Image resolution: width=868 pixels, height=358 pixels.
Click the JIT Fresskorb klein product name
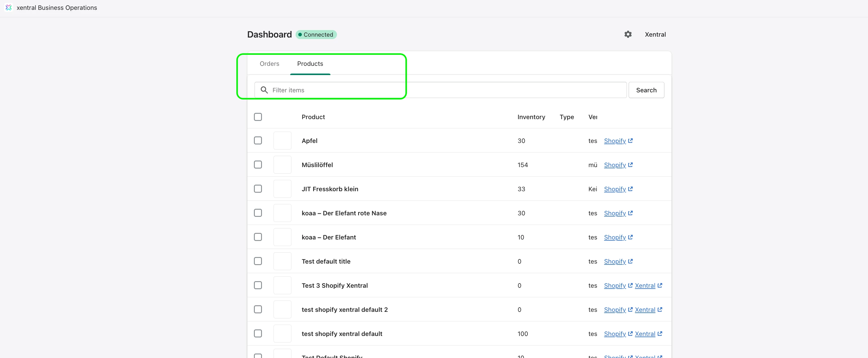click(330, 189)
